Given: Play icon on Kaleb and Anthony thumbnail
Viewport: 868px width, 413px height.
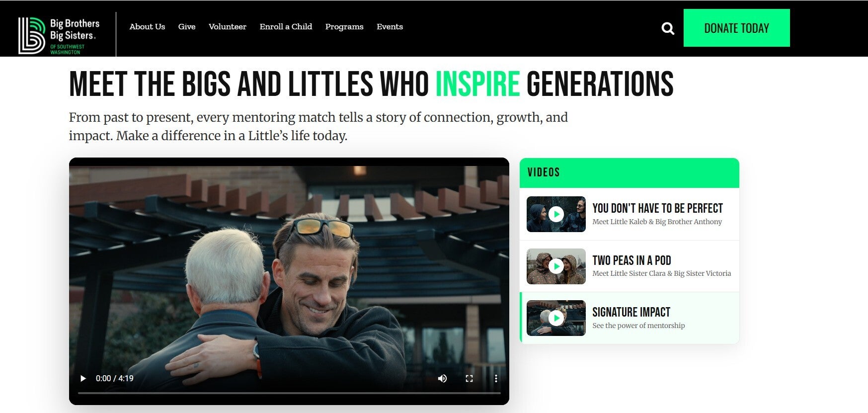Looking at the screenshot, I should (x=556, y=214).
